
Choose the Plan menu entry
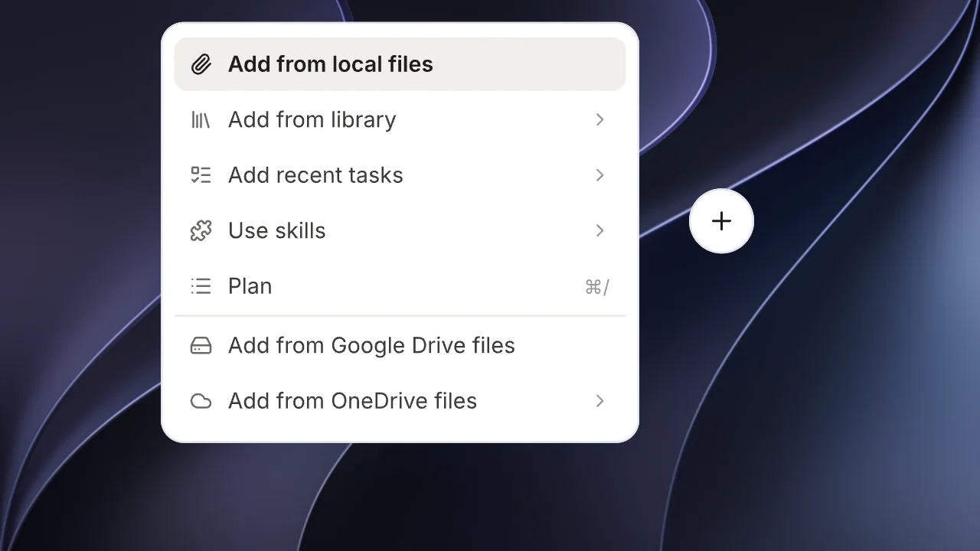[400, 286]
